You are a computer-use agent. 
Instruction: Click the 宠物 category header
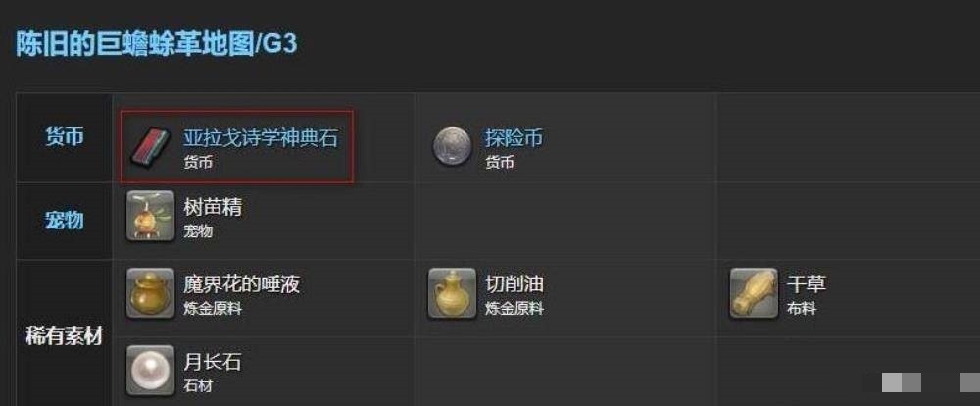pos(65,221)
